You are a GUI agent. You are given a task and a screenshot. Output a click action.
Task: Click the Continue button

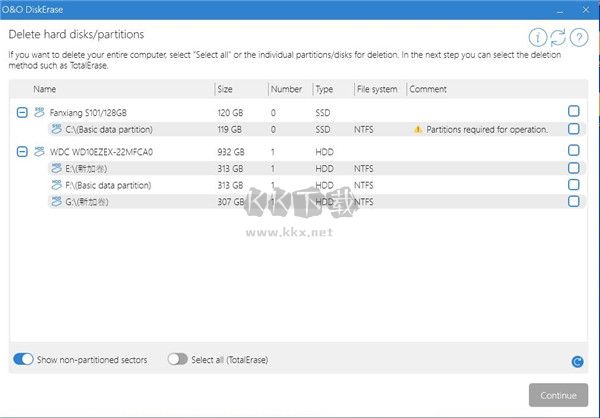pos(558,394)
